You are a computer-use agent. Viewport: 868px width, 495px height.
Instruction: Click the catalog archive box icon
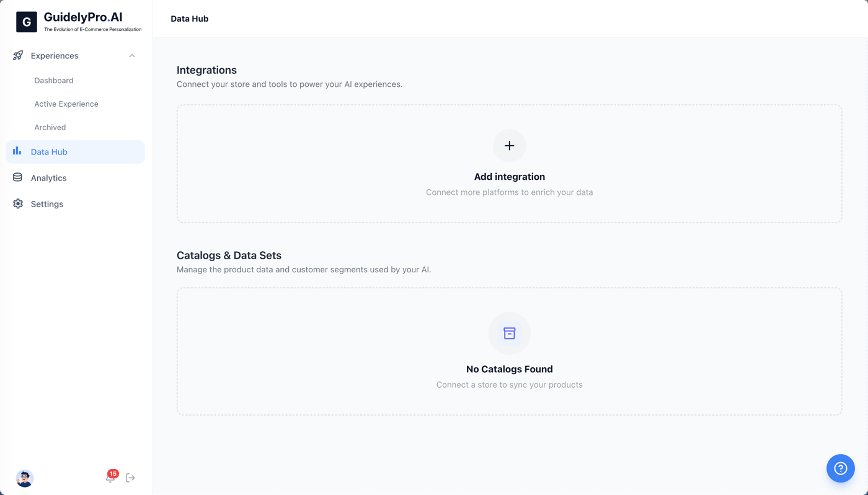click(x=510, y=334)
